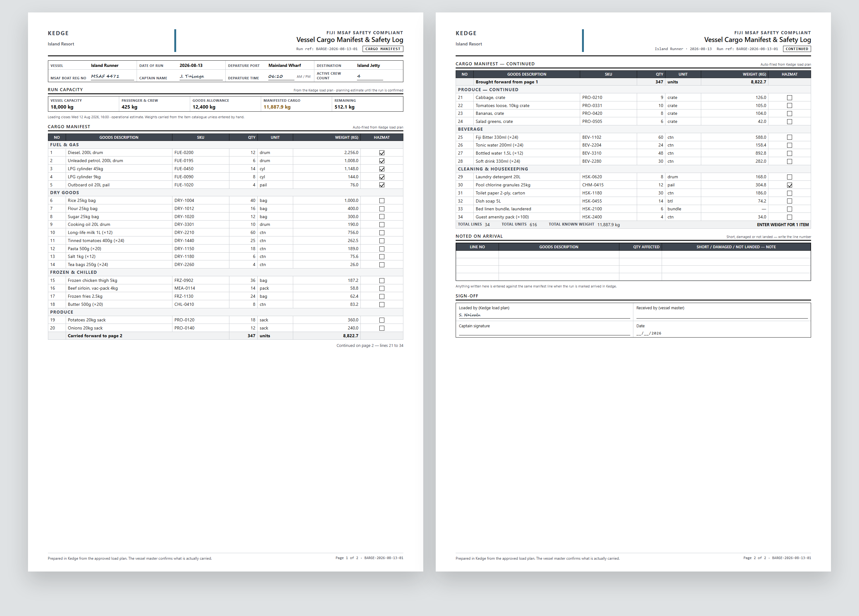Tick the hazmat checkbox for Diesel, 200L drum
The height and width of the screenshot is (616, 859).
point(382,153)
